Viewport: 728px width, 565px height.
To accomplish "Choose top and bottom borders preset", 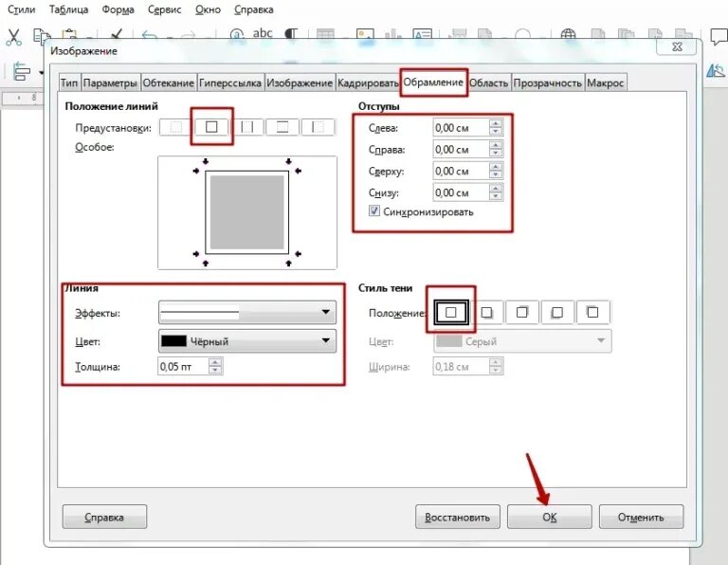I will 282,127.
